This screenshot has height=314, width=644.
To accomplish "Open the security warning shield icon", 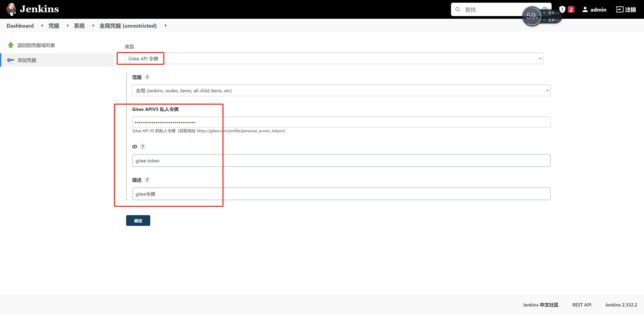I will [562, 10].
